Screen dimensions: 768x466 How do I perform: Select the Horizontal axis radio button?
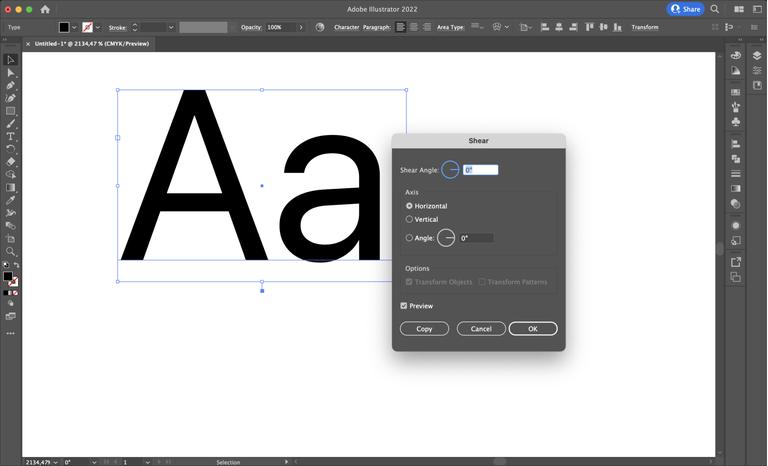pyautogui.click(x=409, y=206)
